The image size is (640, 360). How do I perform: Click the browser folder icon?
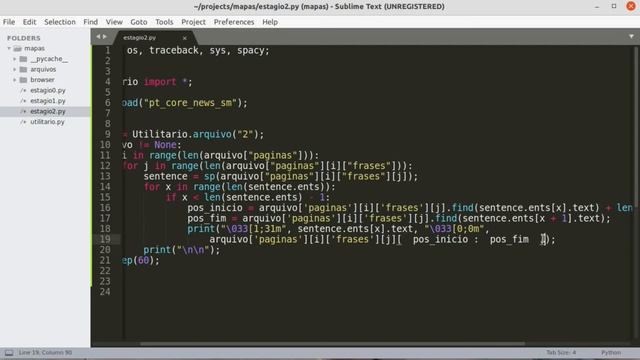pos(23,80)
